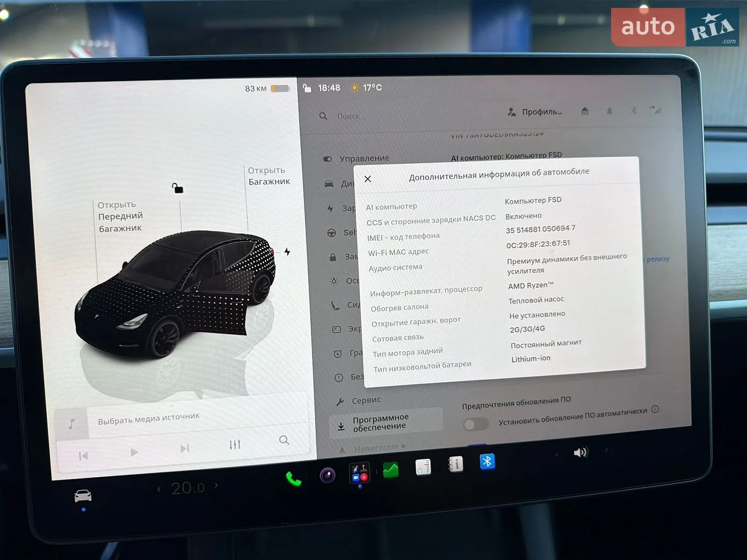Screen dimensions: 747x560
Task: Search media with the magnifier icon
Action: 284,440
